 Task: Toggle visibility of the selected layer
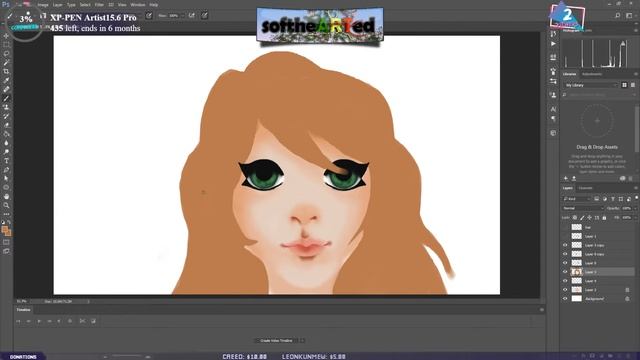click(x=565, y=272)
